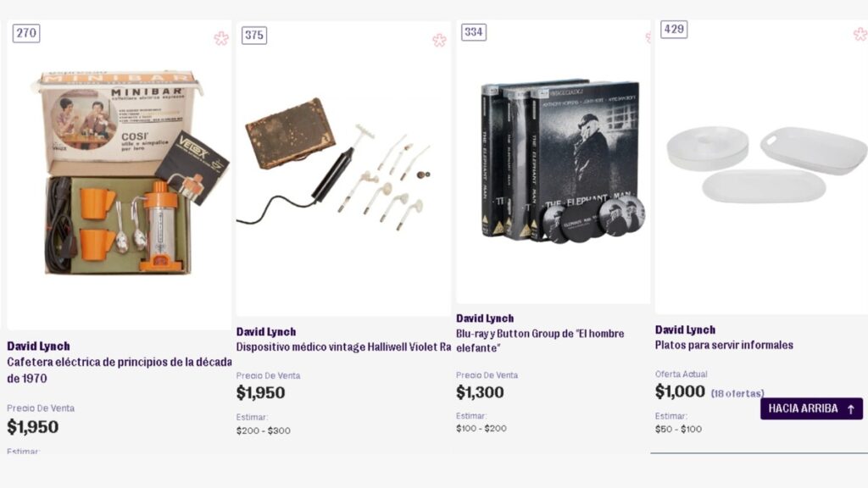Open Minibar electric coffee maker image
Screen dimensions: 868x488
coord(120,175)
